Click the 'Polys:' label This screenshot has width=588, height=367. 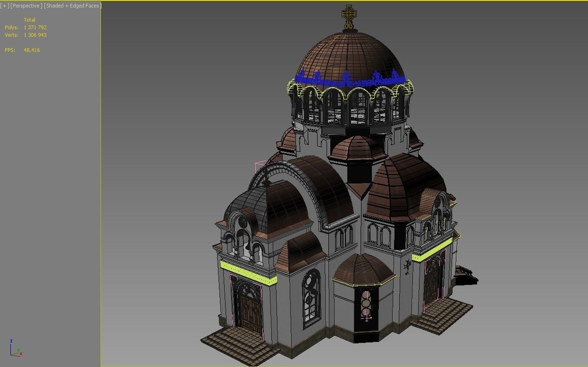coord(12,27)
